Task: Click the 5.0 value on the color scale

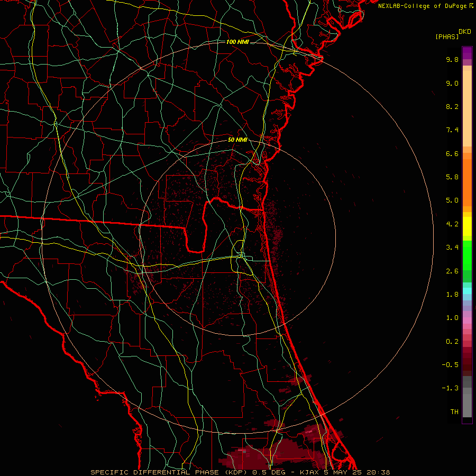Action: [x=452, y=200]
